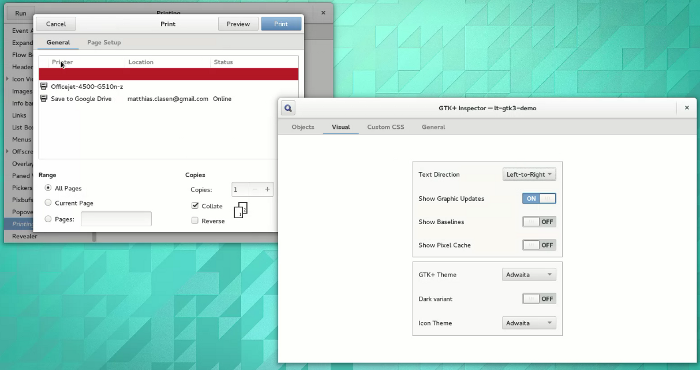Click the blue Print button
The width and height of the screenshot is (700, 370).
tap(281, 24)
